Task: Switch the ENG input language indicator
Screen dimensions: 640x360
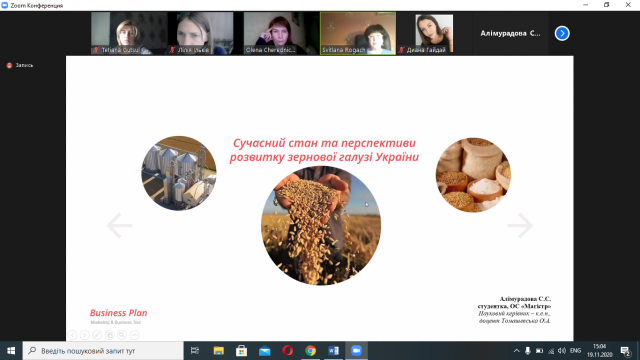Action: [x=575, y=351]
